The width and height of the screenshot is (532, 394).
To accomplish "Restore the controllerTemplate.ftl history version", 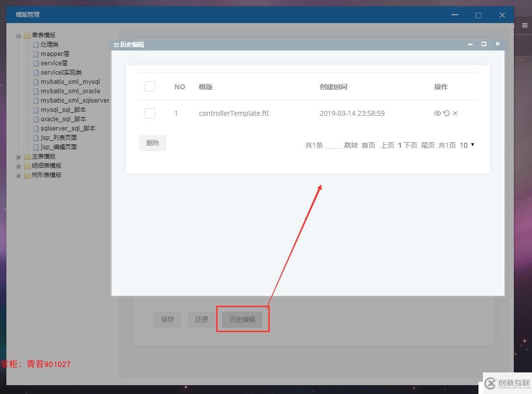I will (447, 113).
